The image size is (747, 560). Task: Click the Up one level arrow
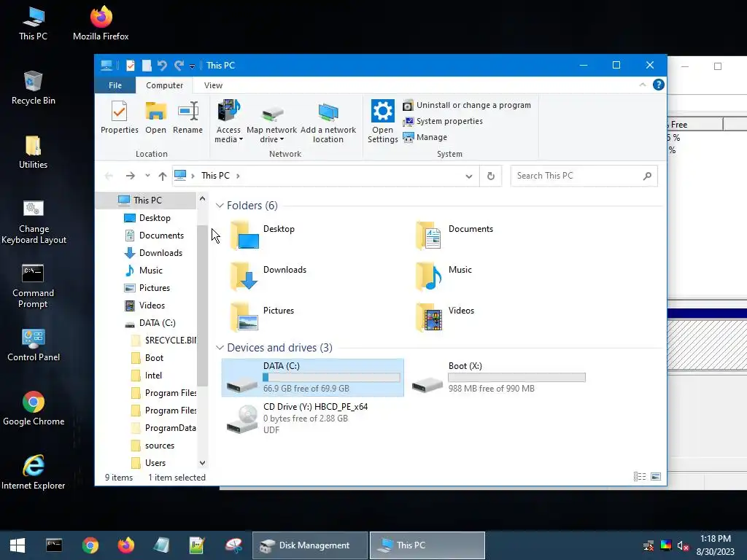point(163,176)
